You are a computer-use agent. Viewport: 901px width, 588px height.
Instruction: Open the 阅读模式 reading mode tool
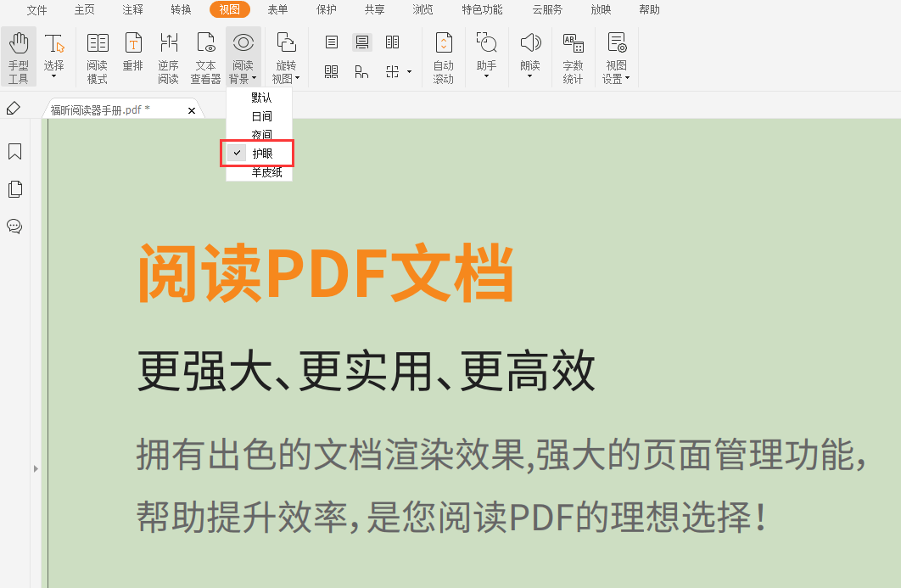(x=97, y=55)
